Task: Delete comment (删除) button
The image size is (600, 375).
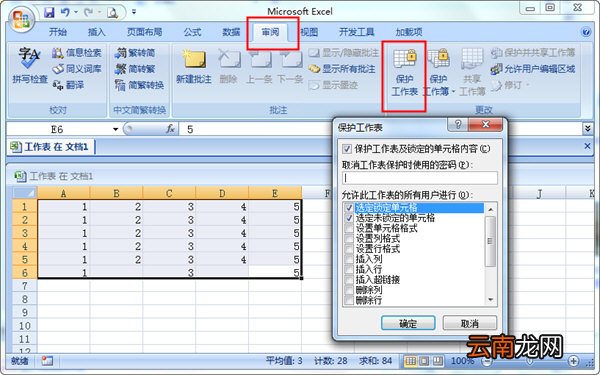Action: pyautogui.click(x=228, y=67)
